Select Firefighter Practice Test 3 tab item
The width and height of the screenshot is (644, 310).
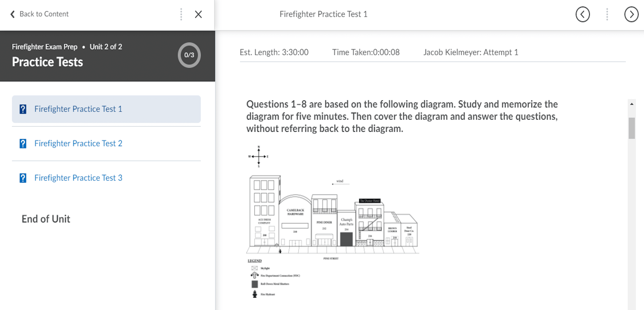[79, 178]
